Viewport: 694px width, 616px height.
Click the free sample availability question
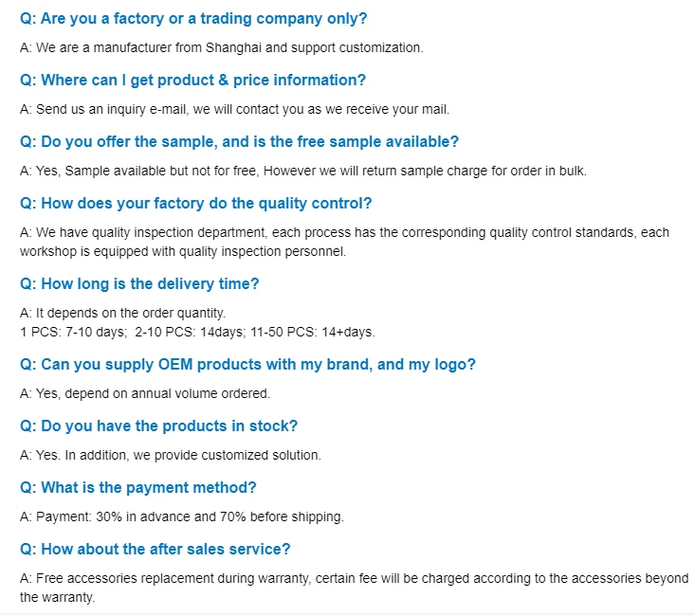pos(239,142)
